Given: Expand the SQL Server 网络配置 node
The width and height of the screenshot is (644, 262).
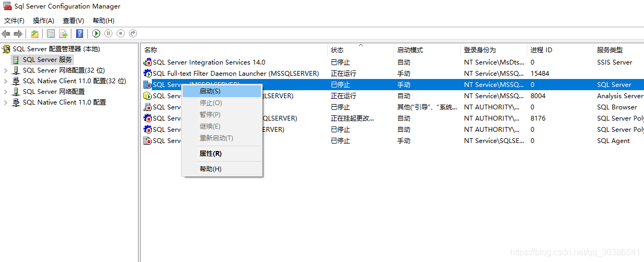Looking at the screenshot, I should (5, 92).
